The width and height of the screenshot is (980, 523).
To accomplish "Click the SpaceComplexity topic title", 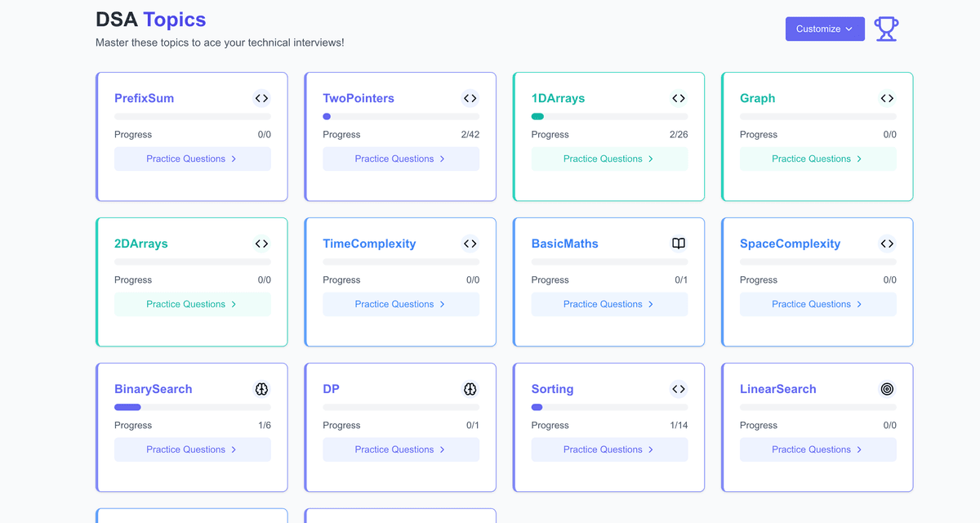I will tap(790, 244).
